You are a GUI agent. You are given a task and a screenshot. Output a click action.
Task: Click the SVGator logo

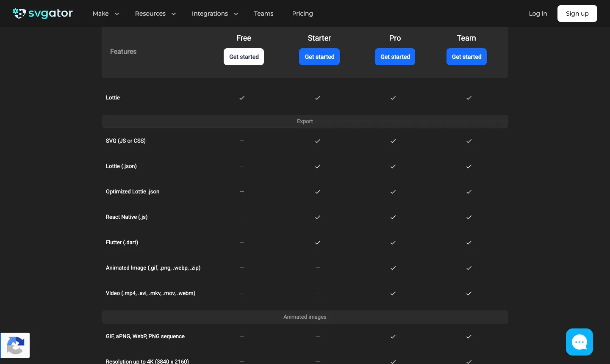43,14
